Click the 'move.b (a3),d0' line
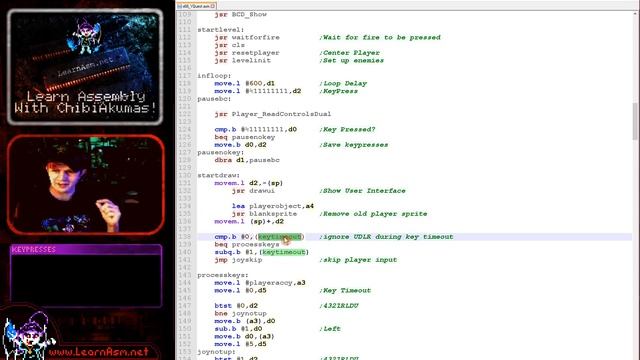Image resolution: width=640 pixels, height=360 pixels. [x=245, y=321]
